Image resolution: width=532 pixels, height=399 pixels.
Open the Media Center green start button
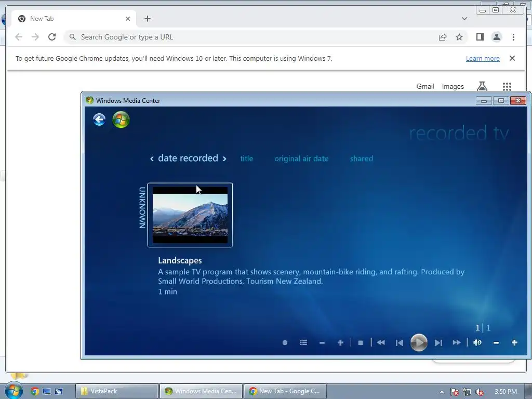click(121, 119)
